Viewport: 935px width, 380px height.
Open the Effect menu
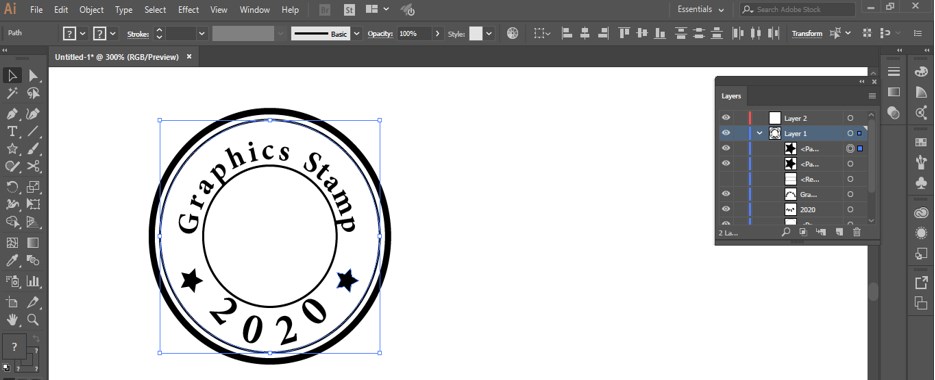tap(188, 10)
